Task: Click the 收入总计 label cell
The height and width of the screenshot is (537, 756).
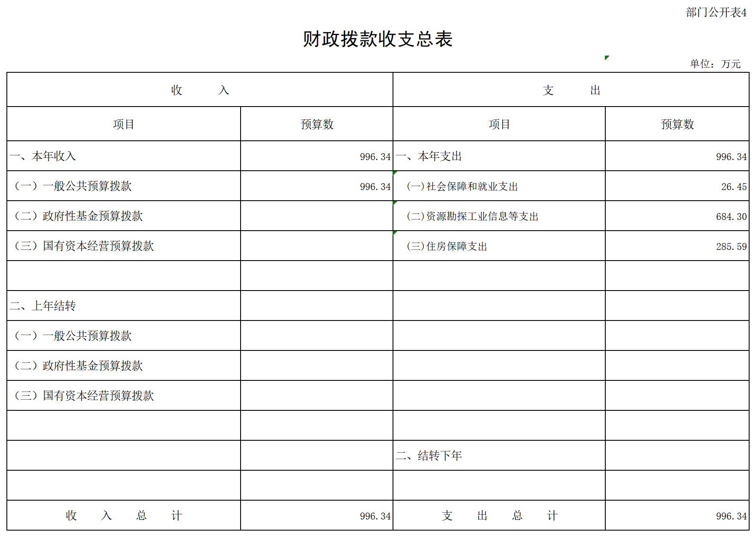Action: (x=124, y=516)
